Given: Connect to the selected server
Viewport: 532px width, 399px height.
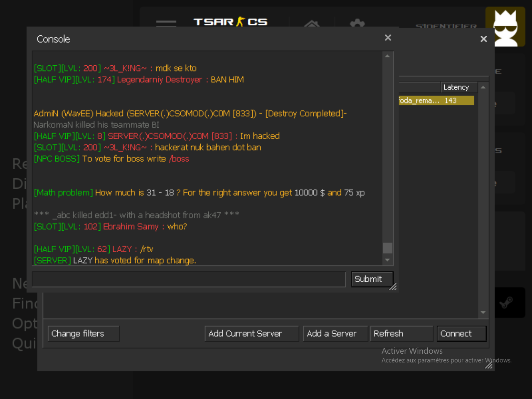Looking at the screenshot, I should click(x=461, y=334).
